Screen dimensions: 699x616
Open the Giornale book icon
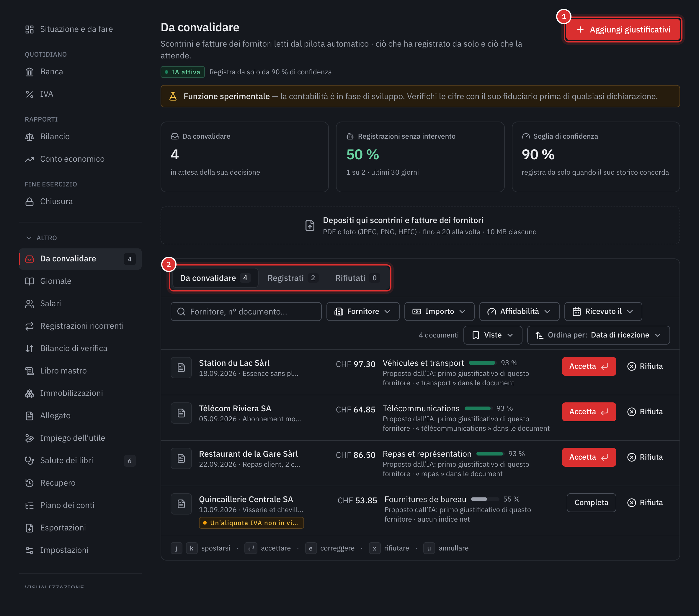(x=30, y=281)
